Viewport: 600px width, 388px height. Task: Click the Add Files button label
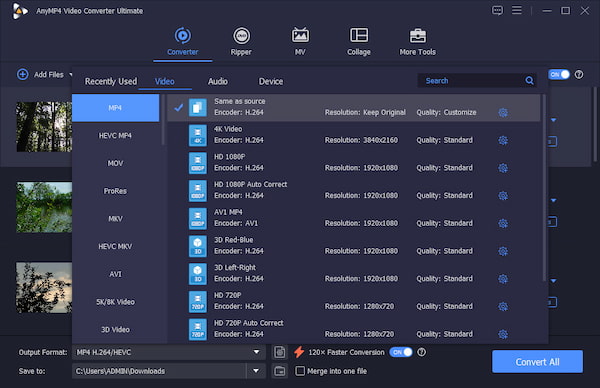click(49, 75)
